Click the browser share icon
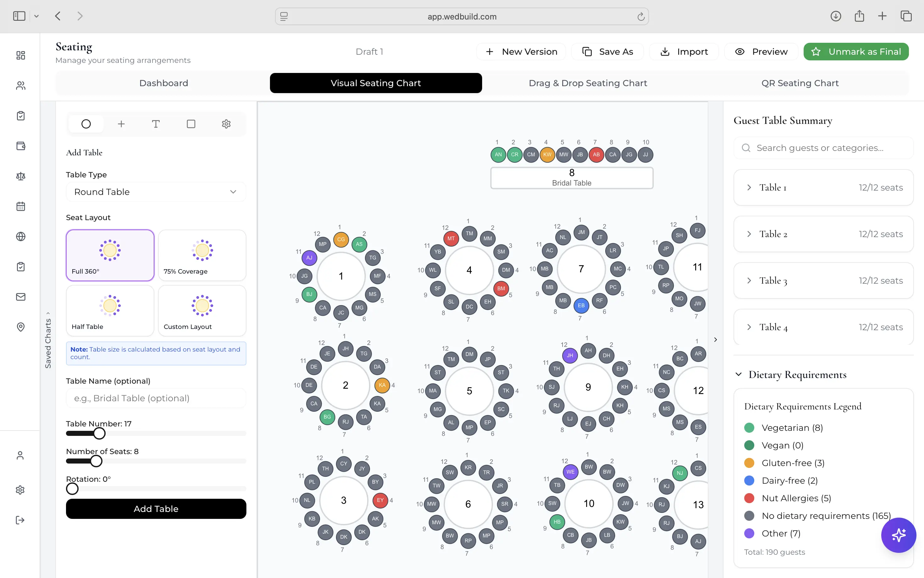Viewport: 924px width, 578px height. (x=859, y=16)
